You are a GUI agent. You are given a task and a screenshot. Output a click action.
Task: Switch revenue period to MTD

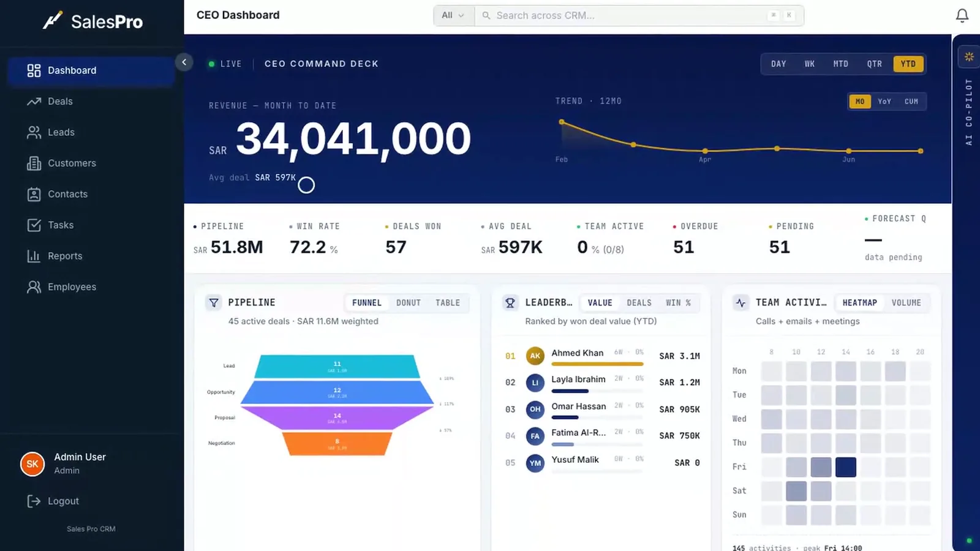click(x=841, y=64)
